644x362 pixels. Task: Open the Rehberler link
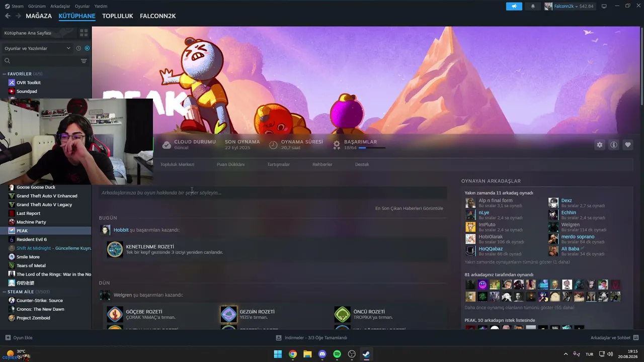(x=322, y=164)
